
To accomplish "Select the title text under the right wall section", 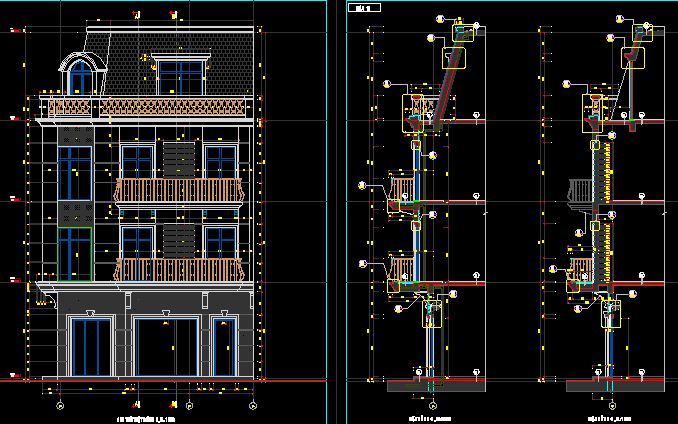I will [608, 418].
